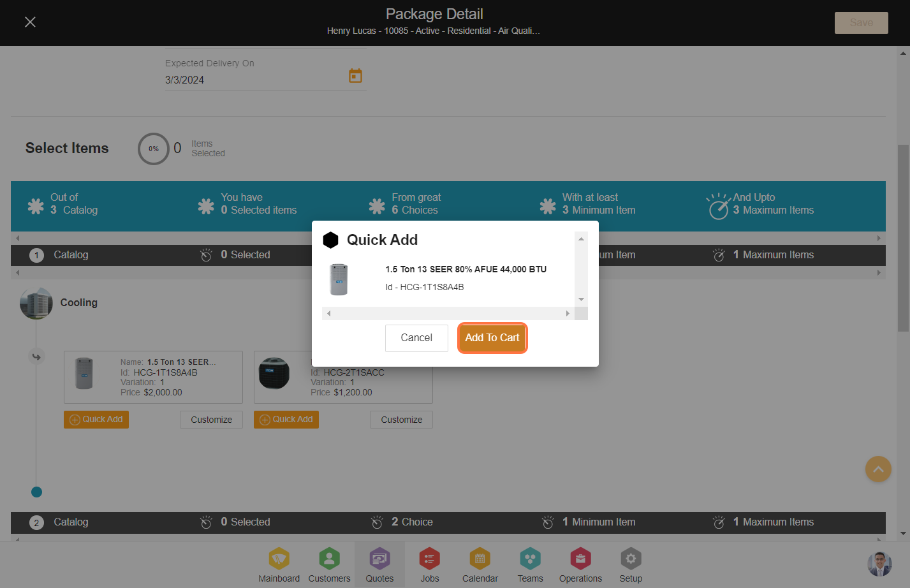
Task: Click the With at least Minimum Item icon
Action: point(548,206)
